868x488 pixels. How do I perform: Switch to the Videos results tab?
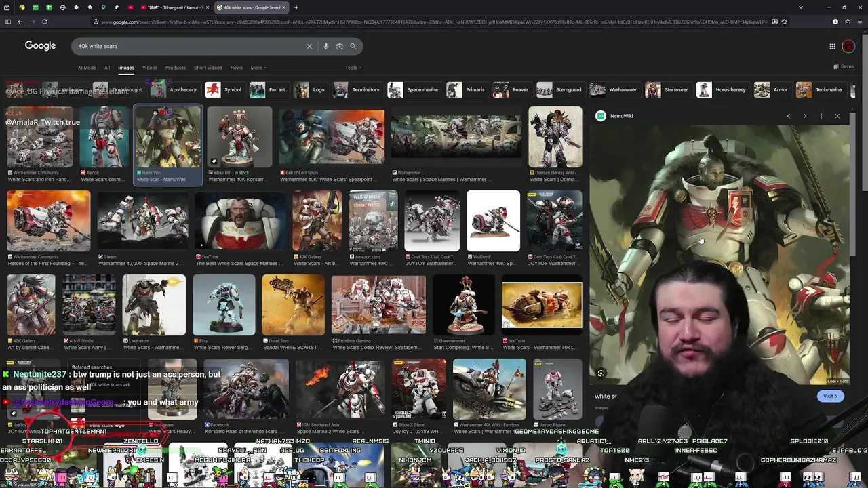pyautogui.click(x=150, y=68)
